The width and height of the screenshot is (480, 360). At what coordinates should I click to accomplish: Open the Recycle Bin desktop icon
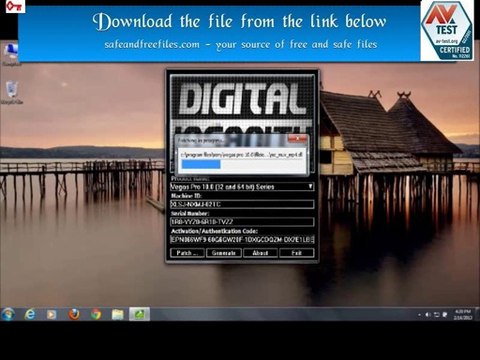click(12, 92)
